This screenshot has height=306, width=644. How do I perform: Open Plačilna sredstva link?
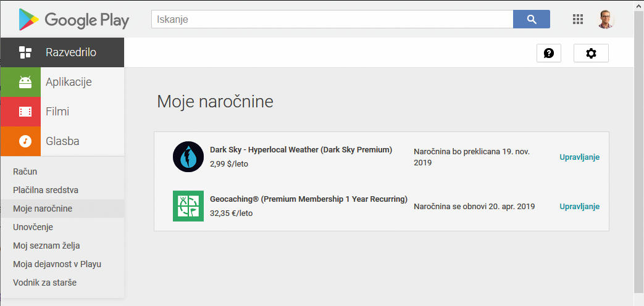click(x=46, y=190)
